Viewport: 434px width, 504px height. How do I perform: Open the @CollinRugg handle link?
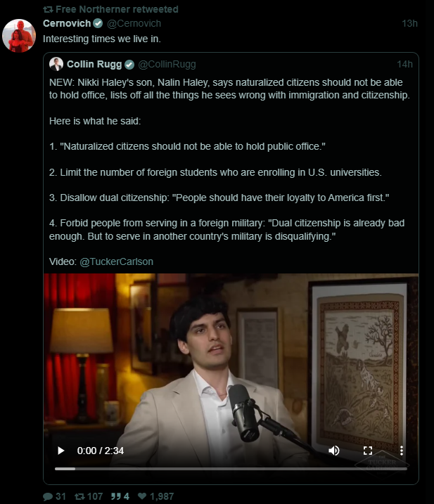click(x=167, y=64)
